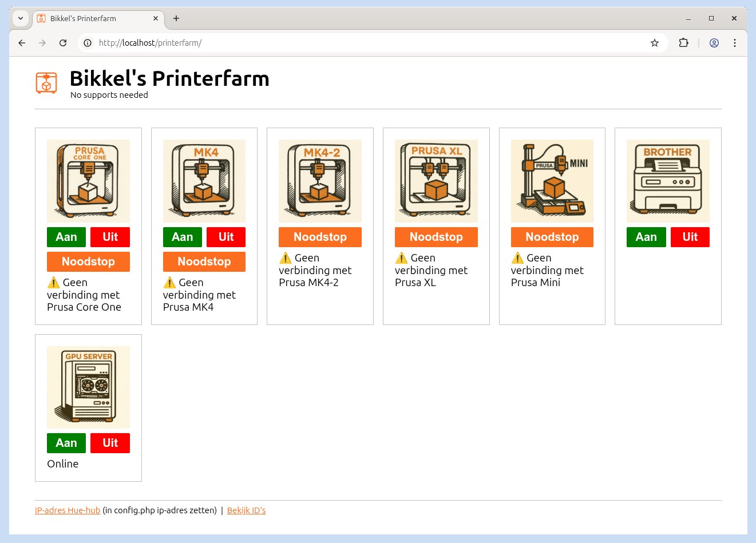
Task: Switch the Brother printer on with Aan
Action: [646, 237]
